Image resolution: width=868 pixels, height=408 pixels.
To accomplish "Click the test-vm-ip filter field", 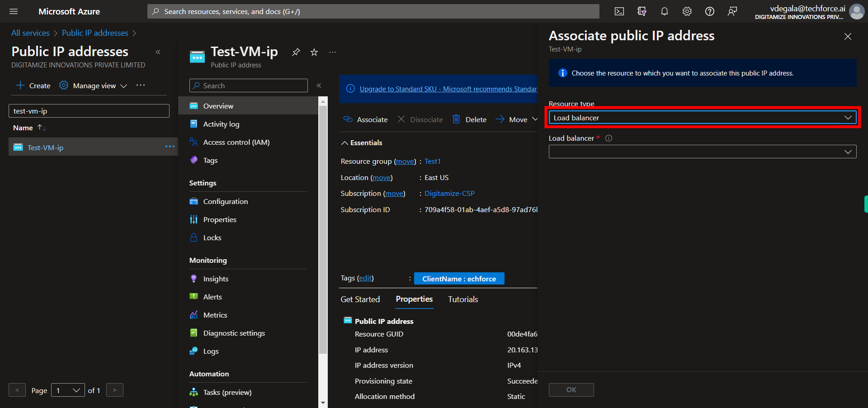I will (x=89, y=111).
